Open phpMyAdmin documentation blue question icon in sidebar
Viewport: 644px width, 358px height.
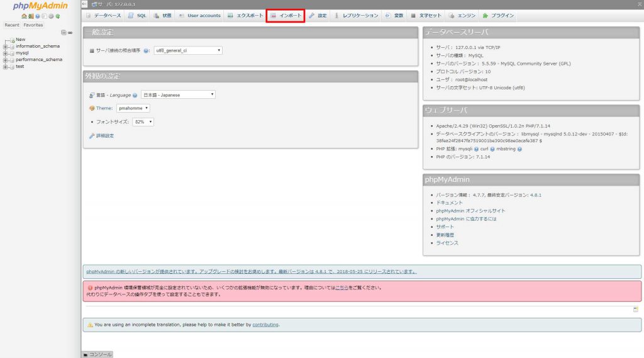37,16
